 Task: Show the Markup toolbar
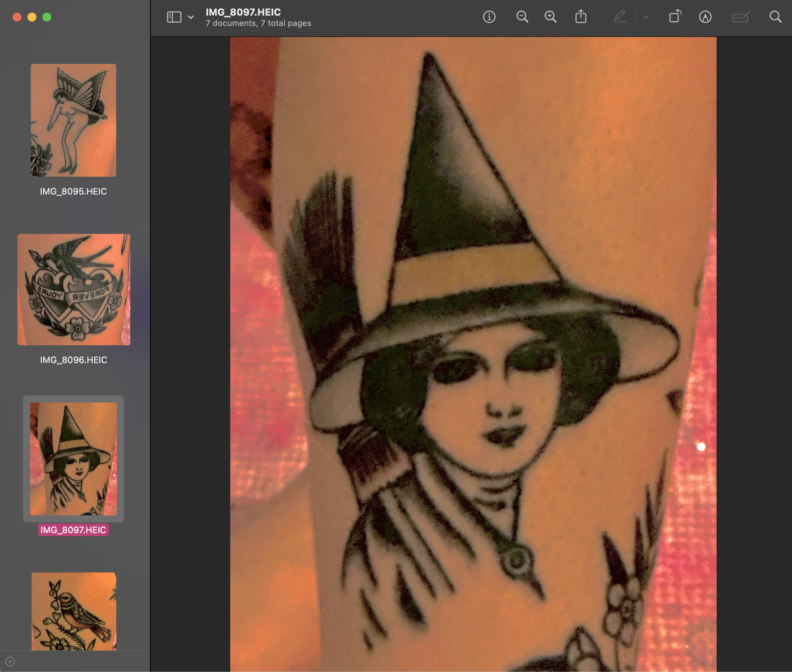coord(705,17)
